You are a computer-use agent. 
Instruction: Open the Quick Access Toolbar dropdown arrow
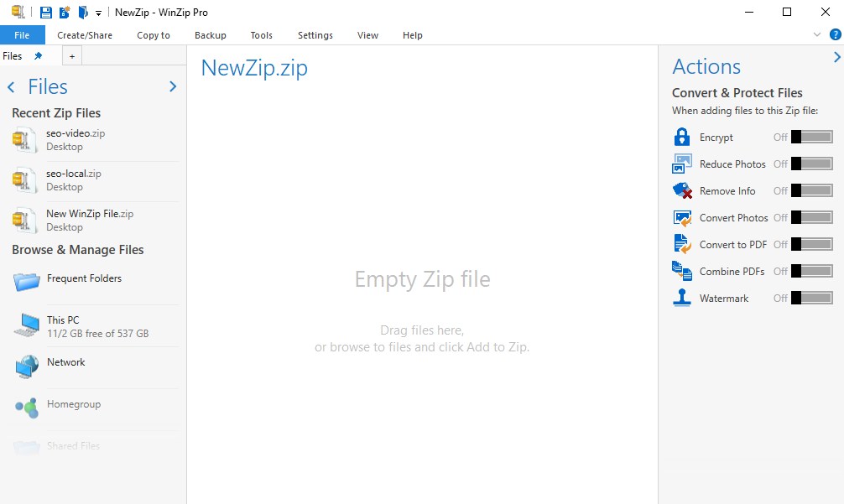coord(98,13)
